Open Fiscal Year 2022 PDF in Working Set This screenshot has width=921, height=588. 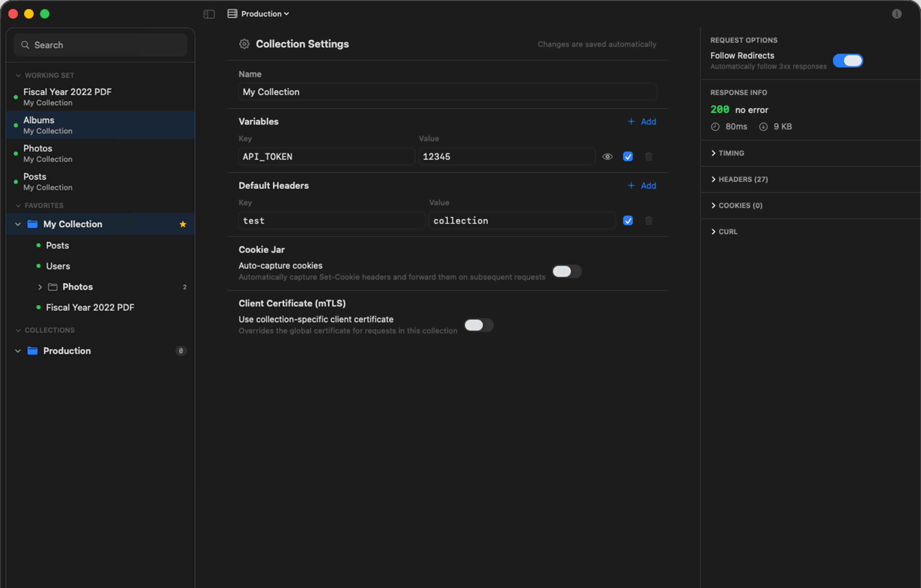coord(100,97)
